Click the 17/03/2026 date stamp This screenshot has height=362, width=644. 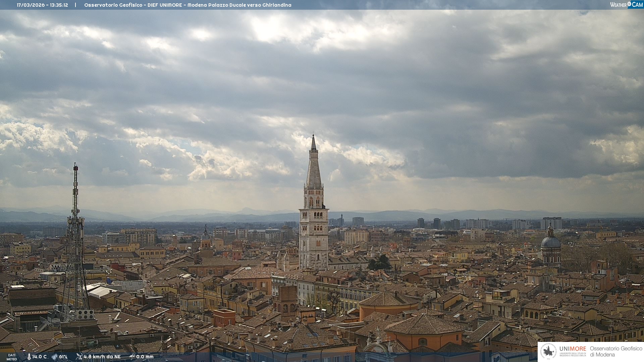tap(31, 5)
